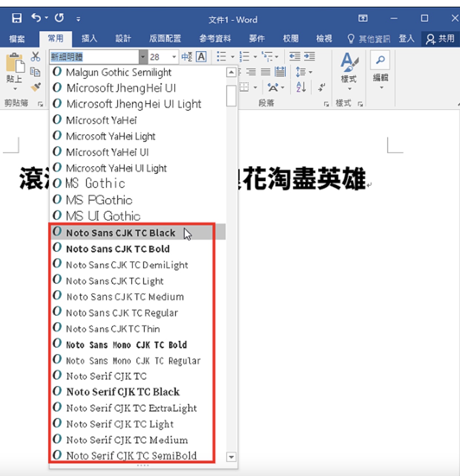Screen dimensions: 460x476
Task: Expand the 貼上 paste options arrow
Action: coord(15,89)
